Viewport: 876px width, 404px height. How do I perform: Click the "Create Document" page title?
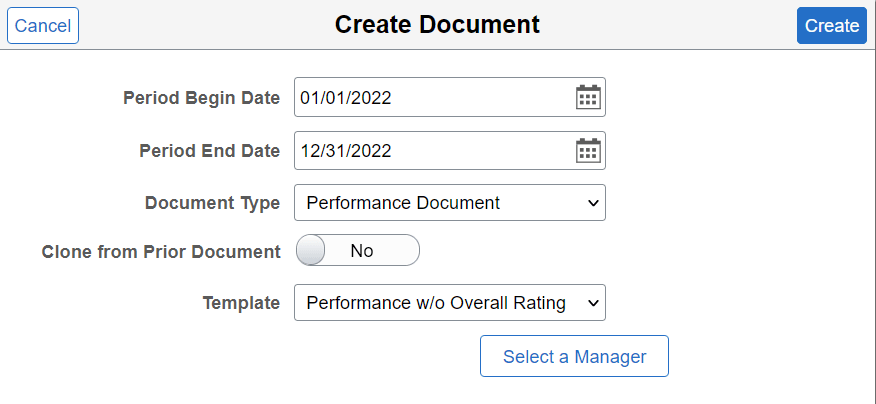tap(437, 25)
